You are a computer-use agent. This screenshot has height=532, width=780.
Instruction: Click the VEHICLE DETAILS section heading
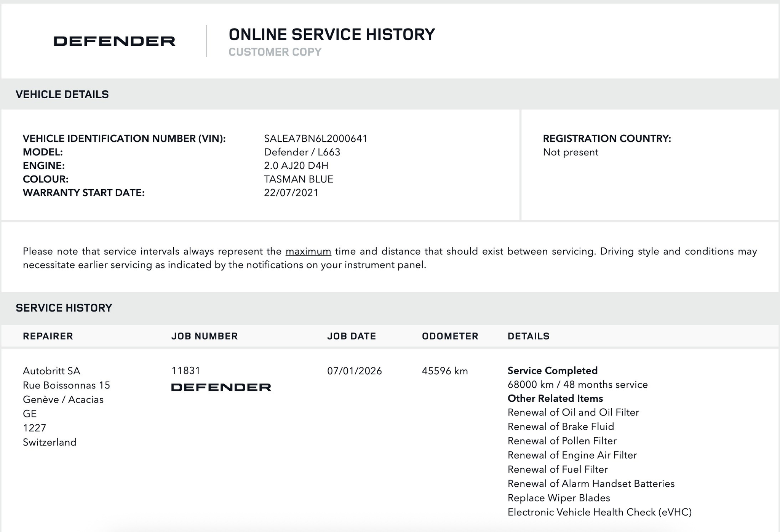(x=62, y=94)
